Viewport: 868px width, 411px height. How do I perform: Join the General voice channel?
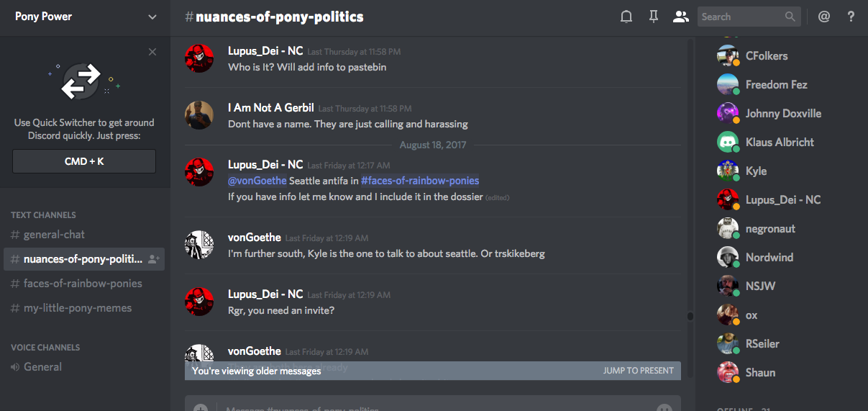pos(42,367)
